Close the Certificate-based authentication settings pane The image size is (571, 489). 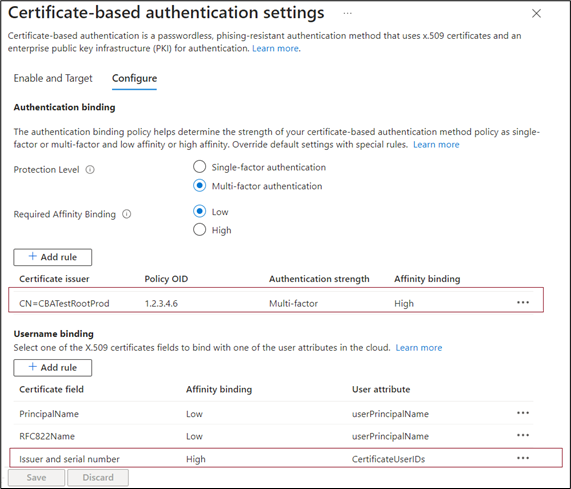pyautogui.click(x=536, y=13)
